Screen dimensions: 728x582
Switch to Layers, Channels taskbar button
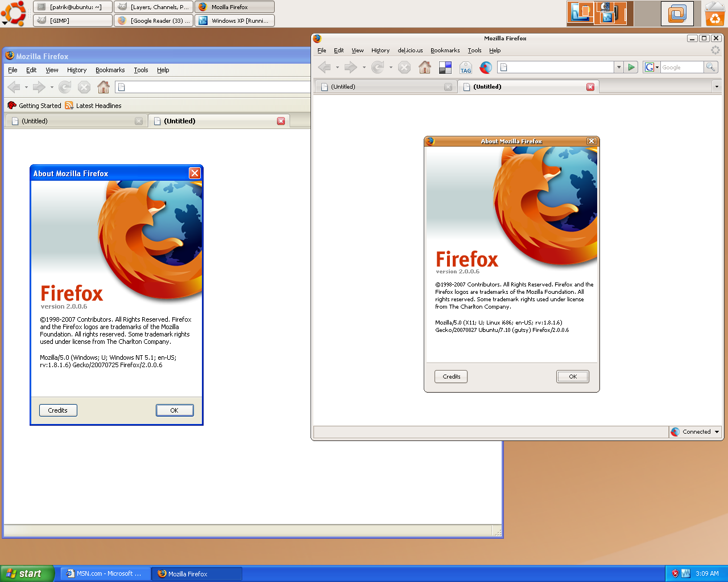click(154, 7)
